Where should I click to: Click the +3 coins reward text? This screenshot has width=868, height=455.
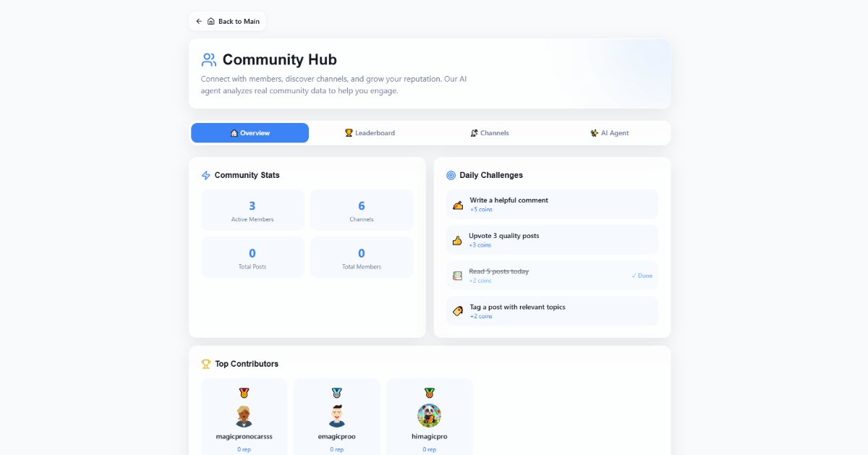(480, 245)
